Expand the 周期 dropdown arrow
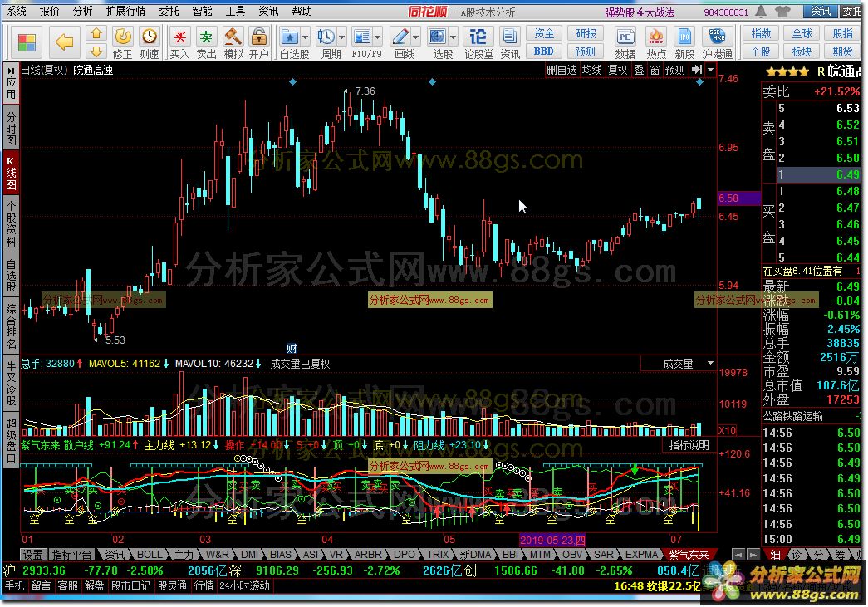Image resolution: width=868 pixels, height=607 pixels. [341, 37]
